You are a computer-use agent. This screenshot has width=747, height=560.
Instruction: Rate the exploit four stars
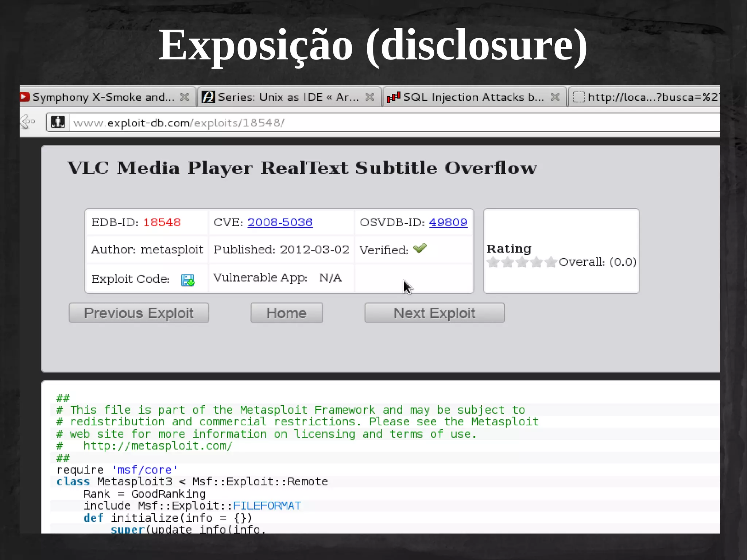[x=536, y=262]
